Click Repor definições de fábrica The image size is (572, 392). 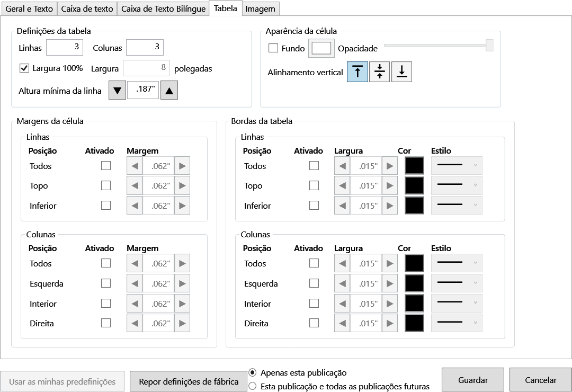[x=188, y=381]
